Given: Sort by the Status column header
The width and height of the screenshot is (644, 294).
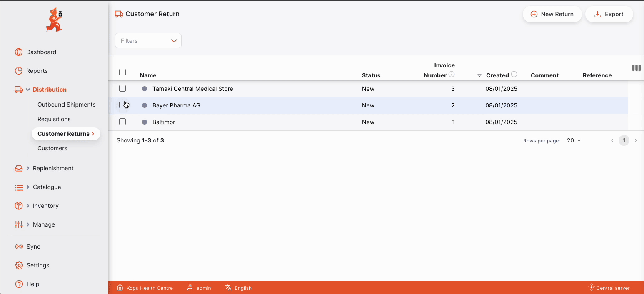Looking at the screenshot, I should [x=371, y=75].
